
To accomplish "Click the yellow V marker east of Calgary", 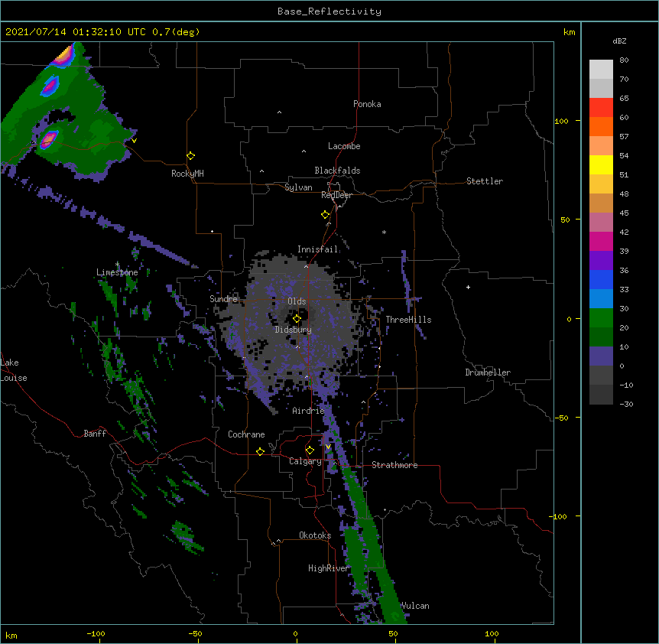I will coord(328,447).
